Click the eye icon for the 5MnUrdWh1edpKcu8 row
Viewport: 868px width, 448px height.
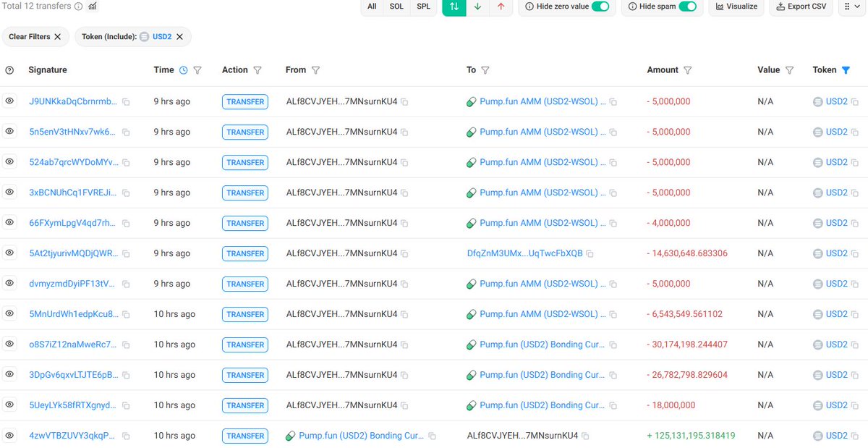pyautogui.click(x=10, y=314)
